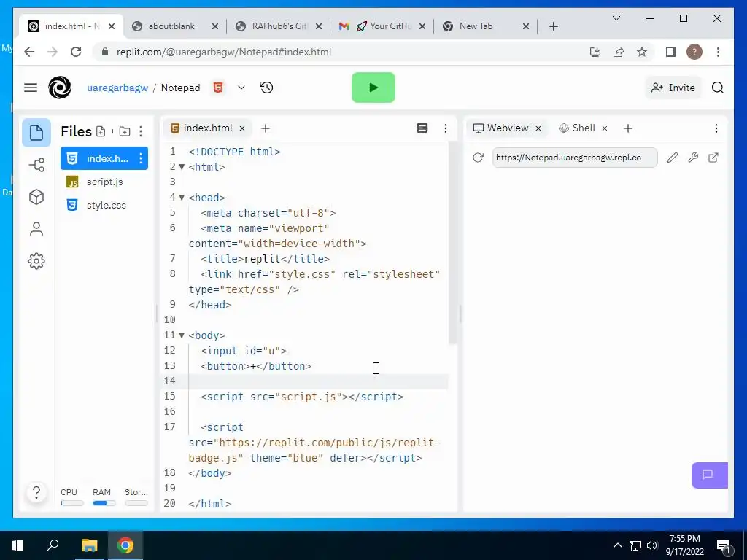Open the index.html file row options menu

tap(141, 158)
